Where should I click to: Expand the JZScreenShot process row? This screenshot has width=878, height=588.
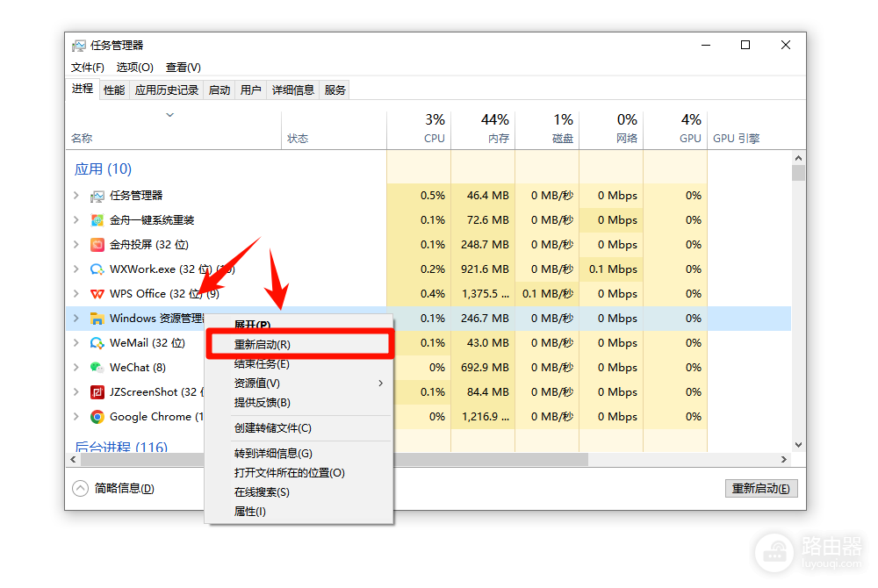pos(76,392)
